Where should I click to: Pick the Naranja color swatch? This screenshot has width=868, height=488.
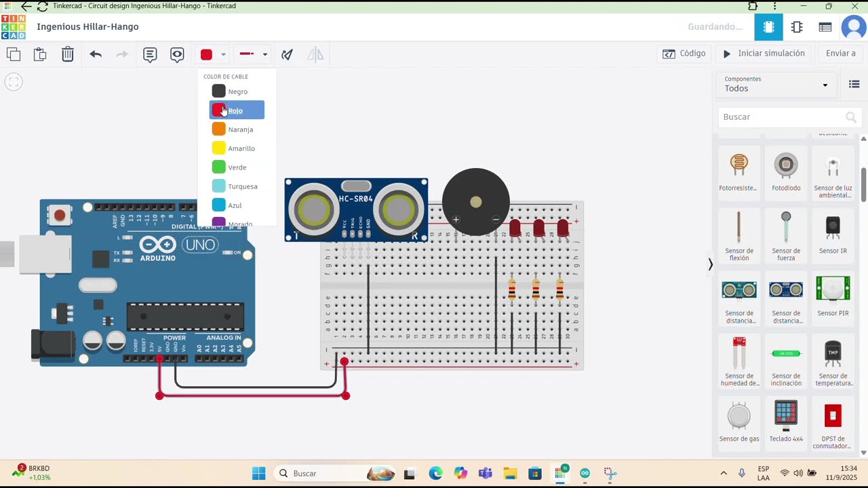click(218, 129)
